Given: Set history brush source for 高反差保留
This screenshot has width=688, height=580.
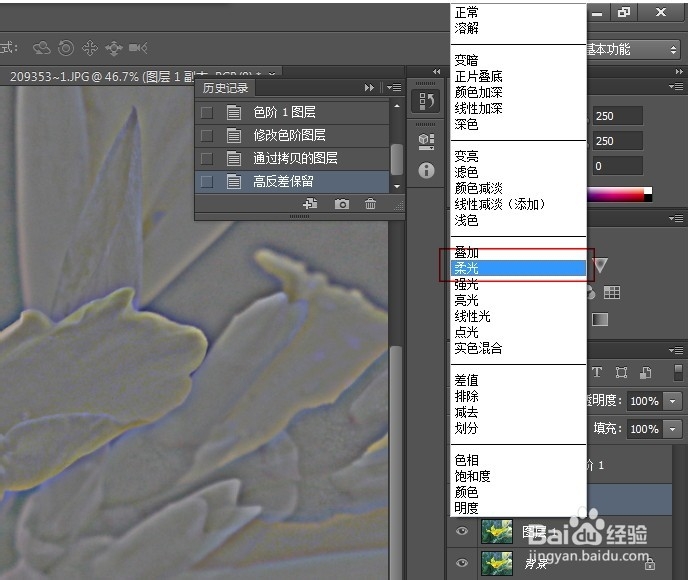Looking at the screenshot, I should [x=207, y=182].
